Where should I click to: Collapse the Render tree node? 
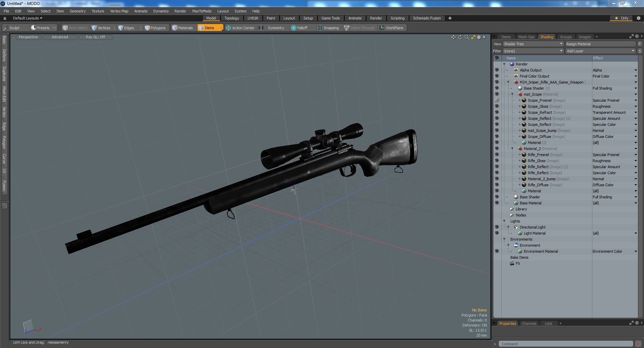point(504,64)
